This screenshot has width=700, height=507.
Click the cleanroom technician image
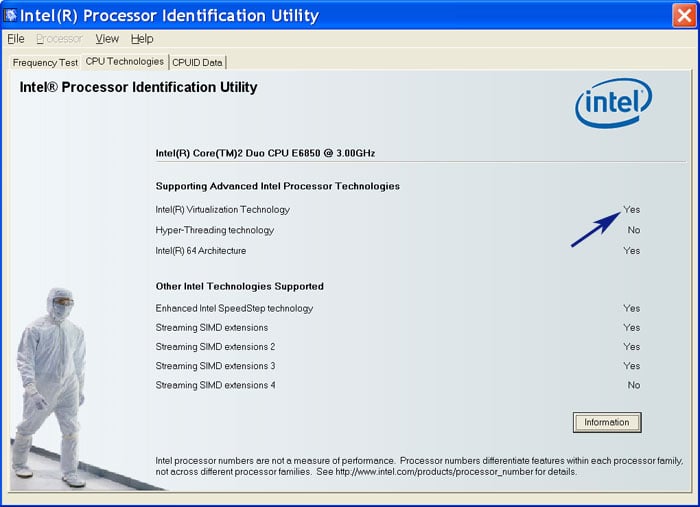pos(50,387)
